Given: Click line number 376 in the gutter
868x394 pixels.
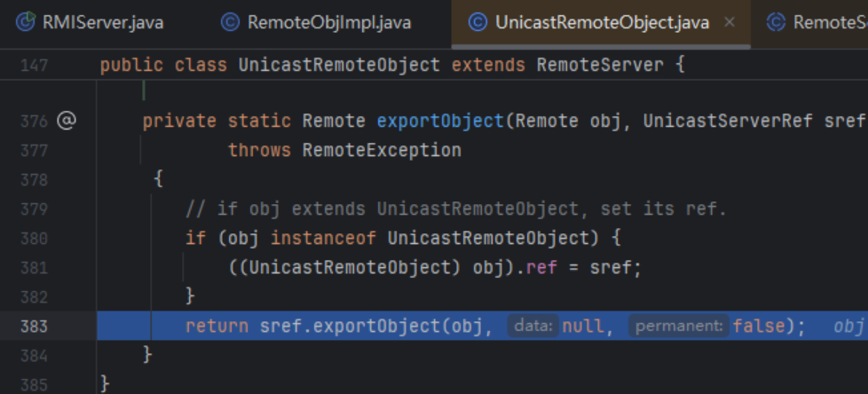Looking at the screenshot, I should [x=36, y=122].
